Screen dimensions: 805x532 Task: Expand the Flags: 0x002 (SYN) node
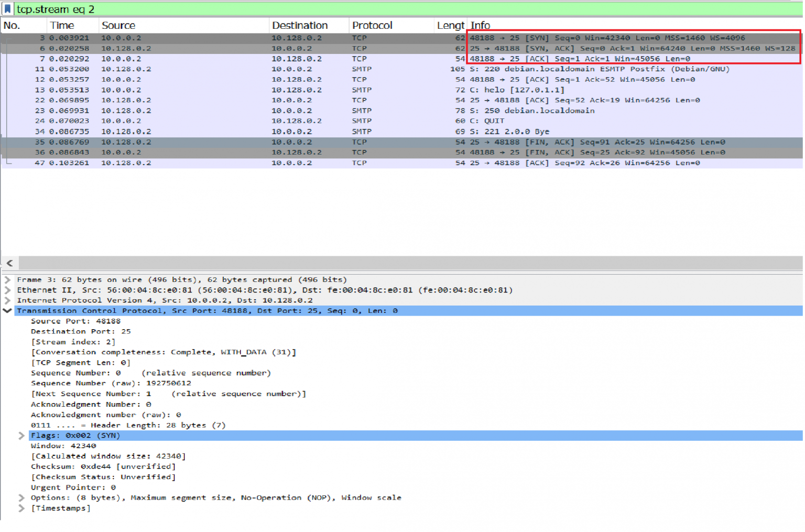21,435
